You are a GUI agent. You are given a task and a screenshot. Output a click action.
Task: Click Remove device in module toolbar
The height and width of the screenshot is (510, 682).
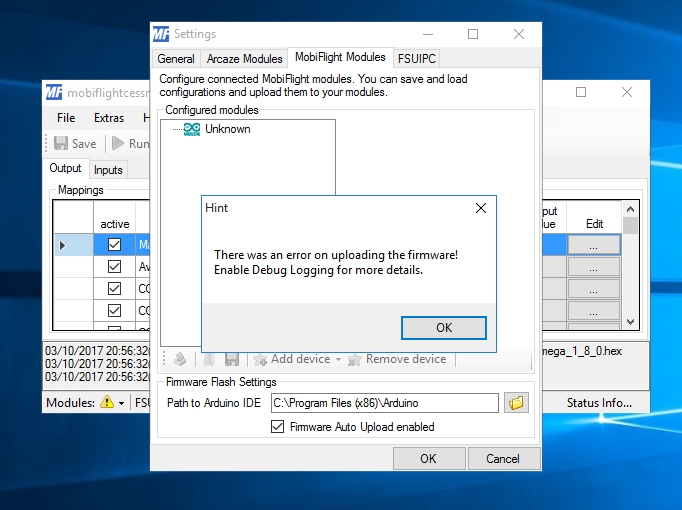[398, 359]
